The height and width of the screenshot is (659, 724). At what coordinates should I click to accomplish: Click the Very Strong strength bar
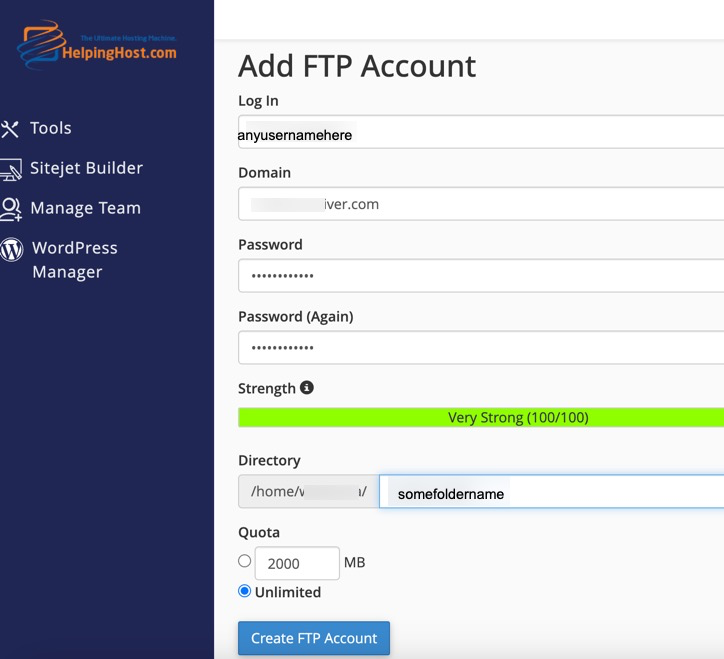(x=481, y=417)
